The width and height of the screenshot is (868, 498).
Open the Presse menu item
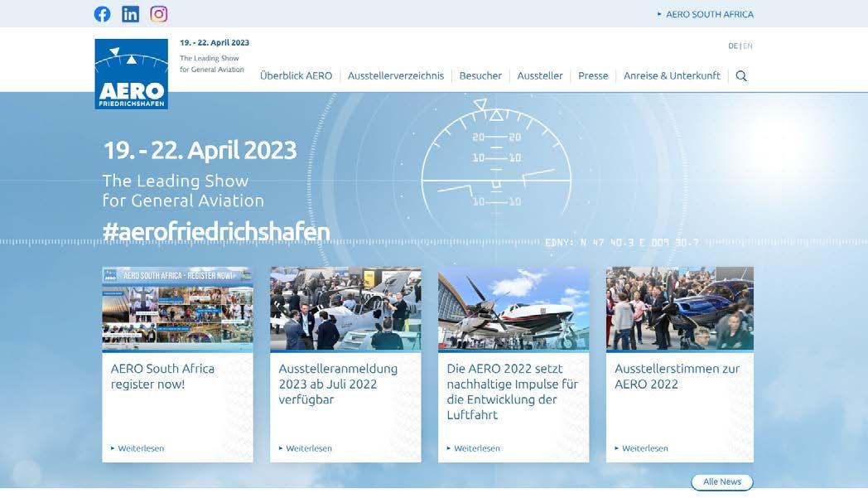593,76
